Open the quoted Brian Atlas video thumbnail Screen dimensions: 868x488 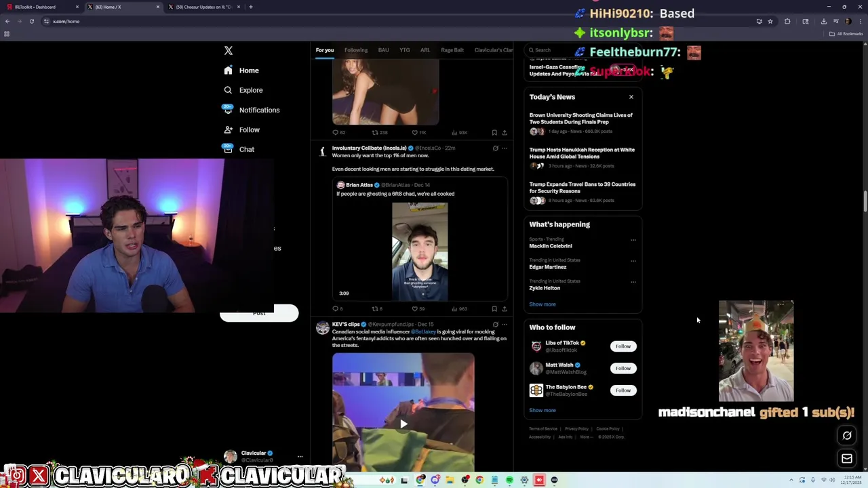pos(420,251)
